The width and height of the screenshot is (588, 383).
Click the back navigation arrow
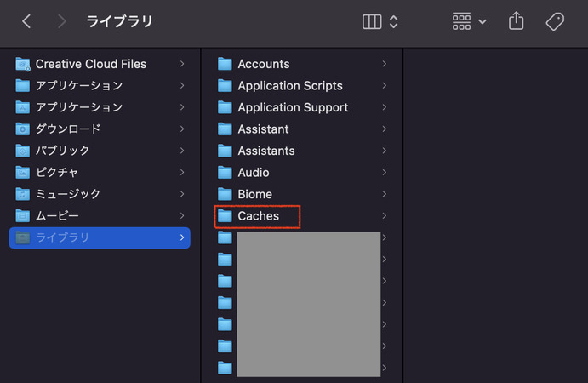pos(26,22)
